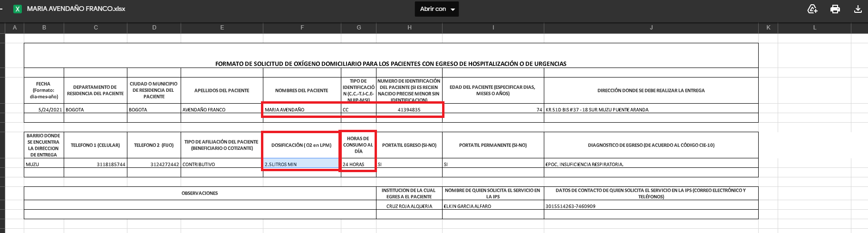Click TELEFONO 1 (CELULAR) header

96,145
